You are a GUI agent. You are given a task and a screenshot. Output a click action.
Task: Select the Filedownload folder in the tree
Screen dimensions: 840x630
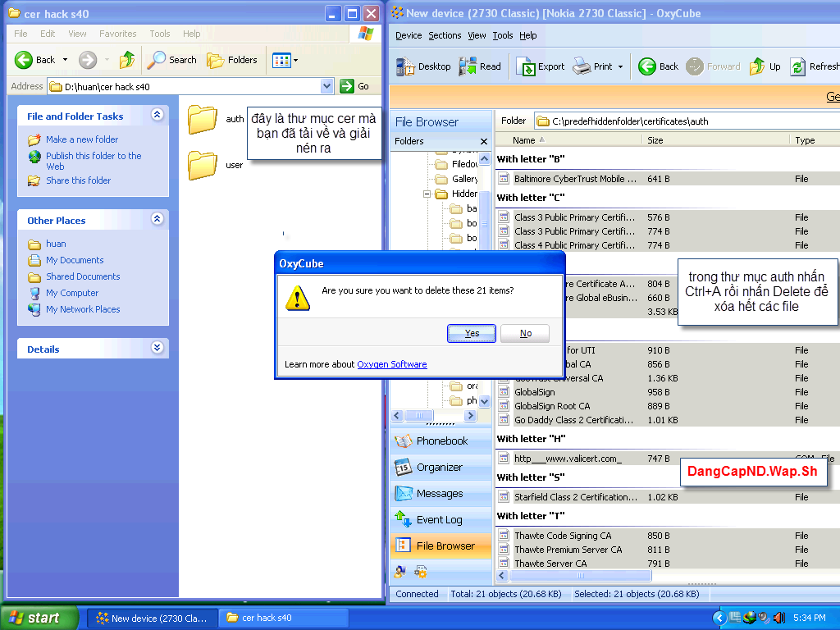tap(456, 164)
